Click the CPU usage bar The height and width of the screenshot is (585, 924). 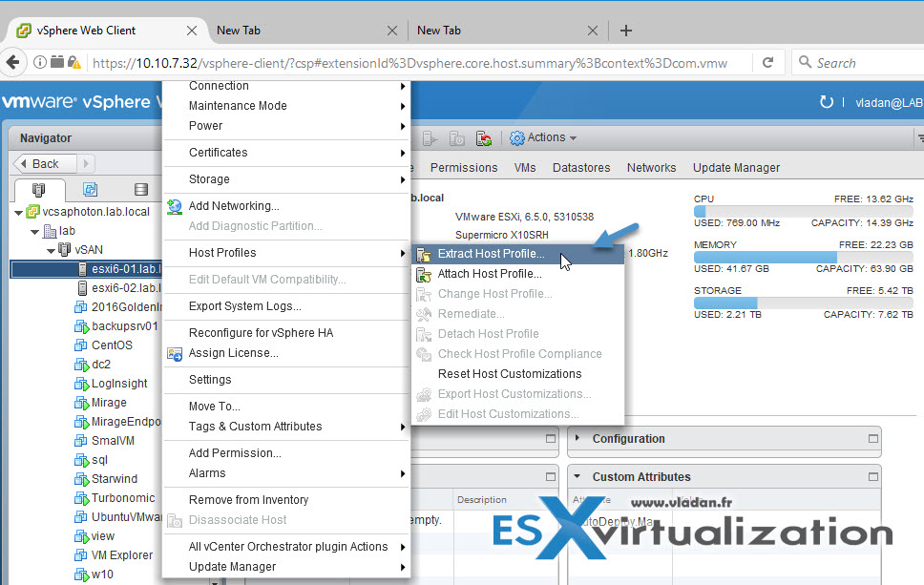(803, 211)
